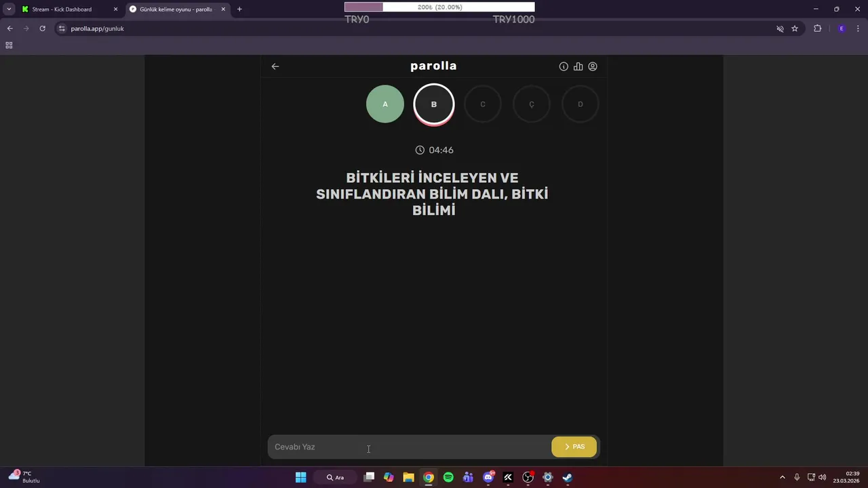This screenshot has height=488, width=868.
Task: Click the browser back button
Action: (x=9, y=28)
